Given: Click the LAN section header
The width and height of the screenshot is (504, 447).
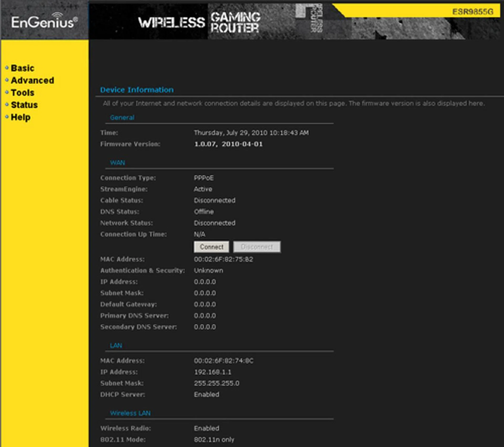Looking at the screenshot, I should (x=116, y=345).
